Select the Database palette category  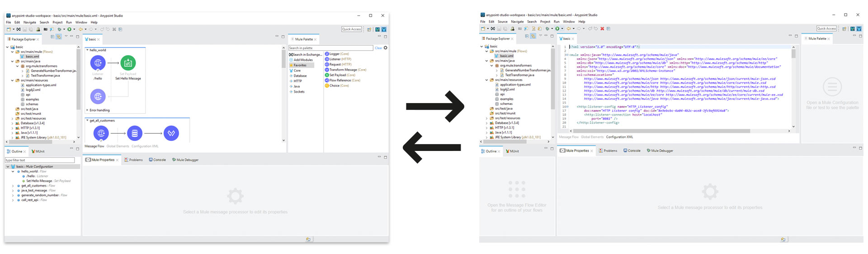tap(298, 76)
